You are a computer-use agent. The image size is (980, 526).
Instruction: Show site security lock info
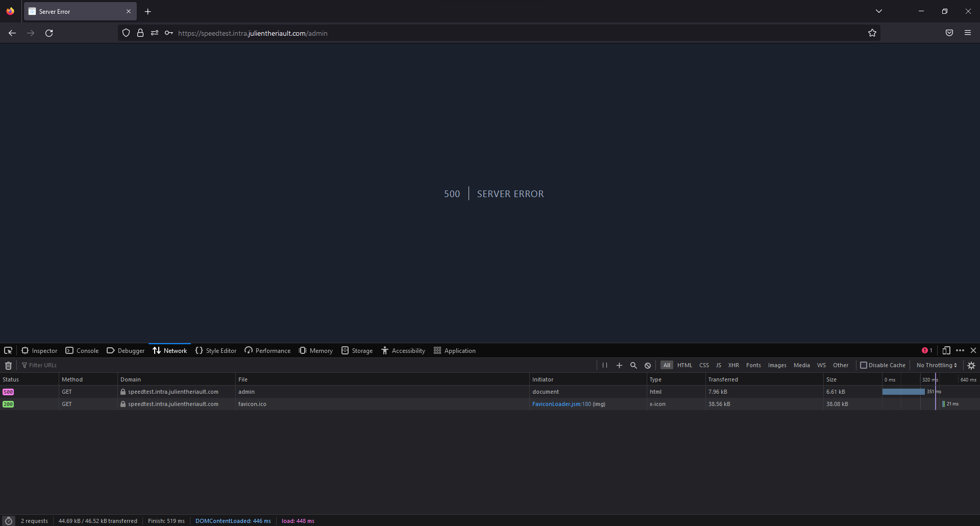(140, 33)
